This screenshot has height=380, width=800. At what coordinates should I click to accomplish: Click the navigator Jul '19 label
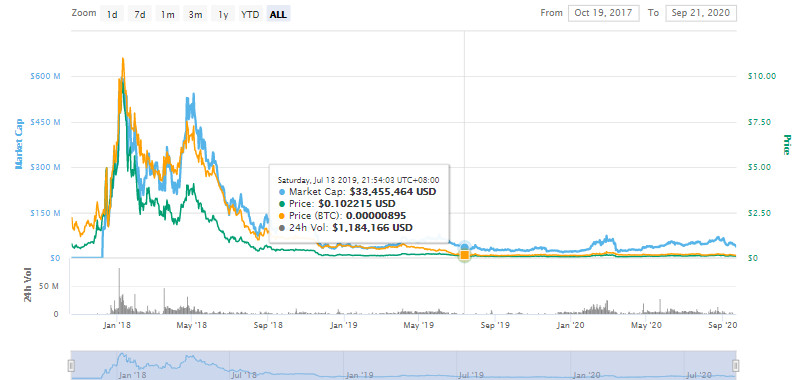click(470, 375)
